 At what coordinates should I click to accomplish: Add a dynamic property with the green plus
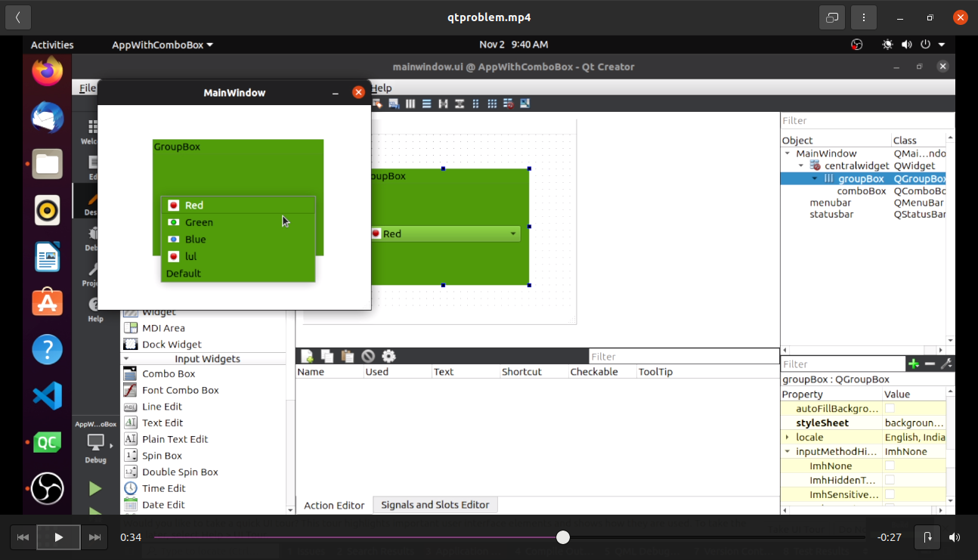(x=914, y=364)
